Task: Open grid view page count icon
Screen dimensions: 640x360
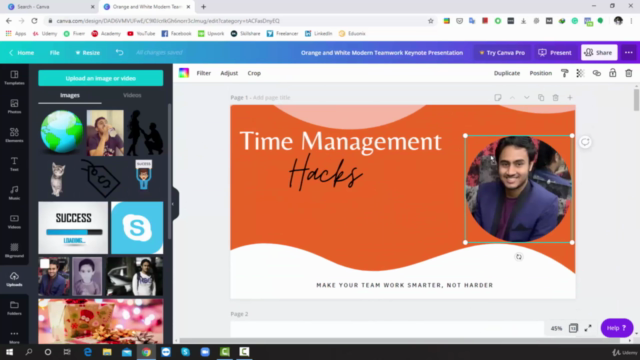Action: tap(573, 328)
